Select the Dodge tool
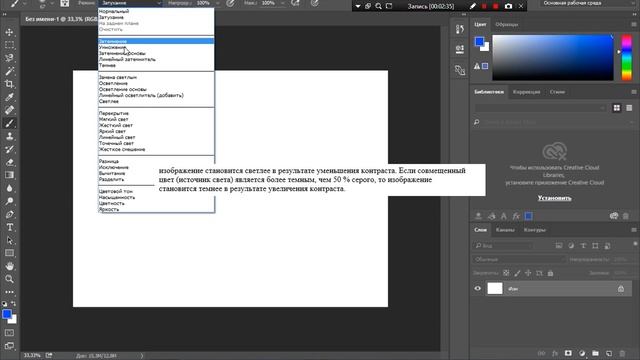The height and width of the screenshot is (360, 640). point(9,201)
